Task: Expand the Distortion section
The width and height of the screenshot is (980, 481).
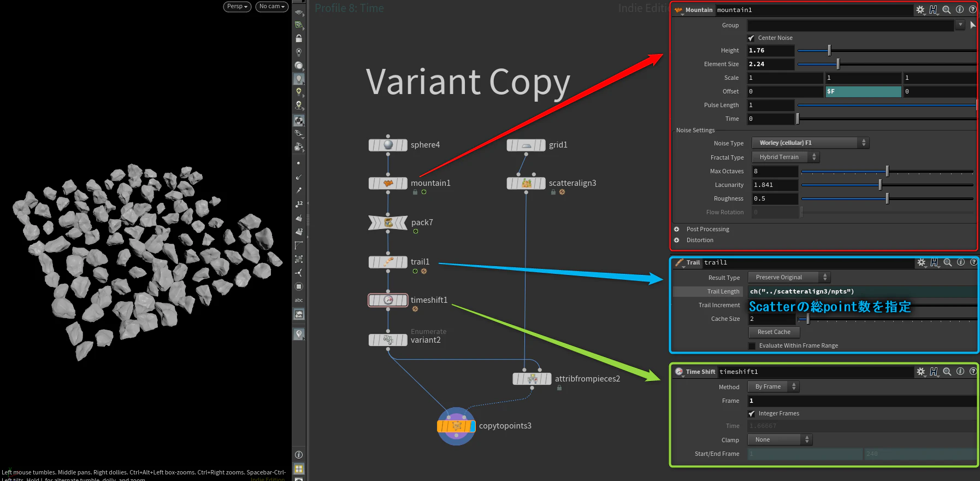Action: (x=677, y=241)
